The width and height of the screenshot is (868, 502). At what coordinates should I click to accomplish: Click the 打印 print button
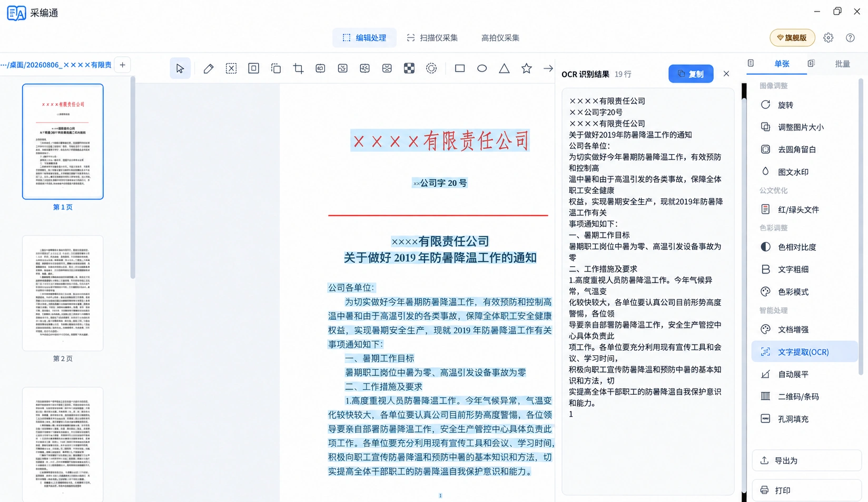[x=806, y=490]
